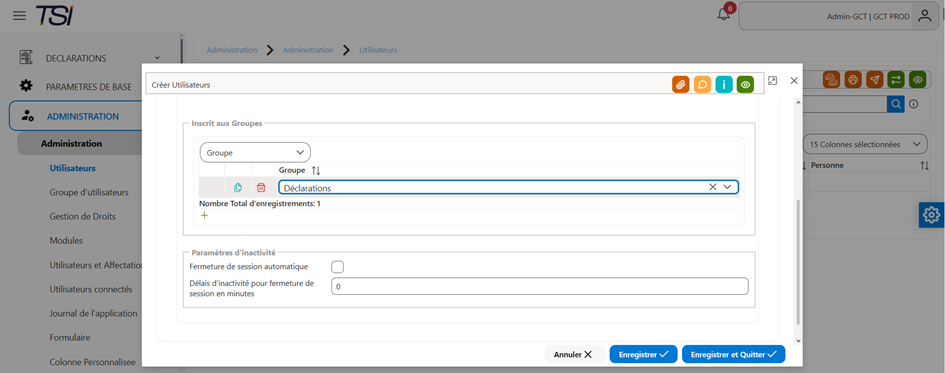Click the green eye view icon in dialog header
This screenshot has width=945, height=373.
(746, 85)
